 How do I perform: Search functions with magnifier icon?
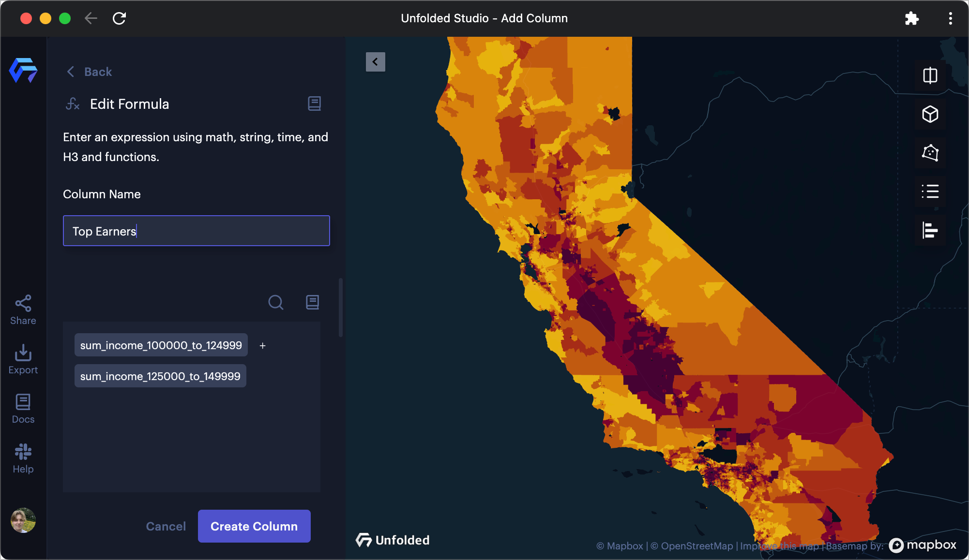tap(276, 302)
